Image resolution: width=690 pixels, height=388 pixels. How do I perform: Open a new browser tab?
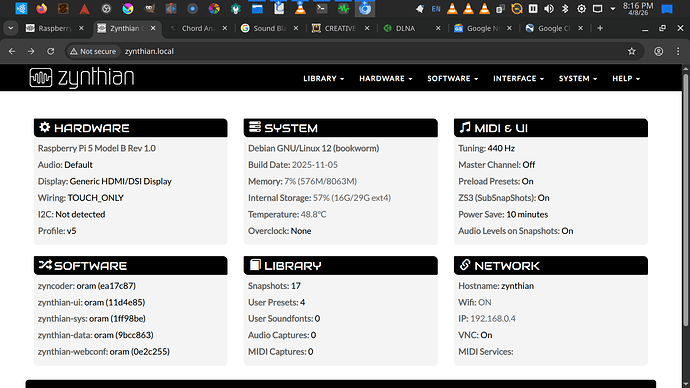coord(600,28)
